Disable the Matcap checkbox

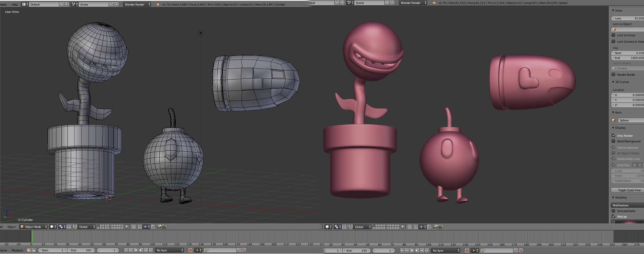[613, 216]
